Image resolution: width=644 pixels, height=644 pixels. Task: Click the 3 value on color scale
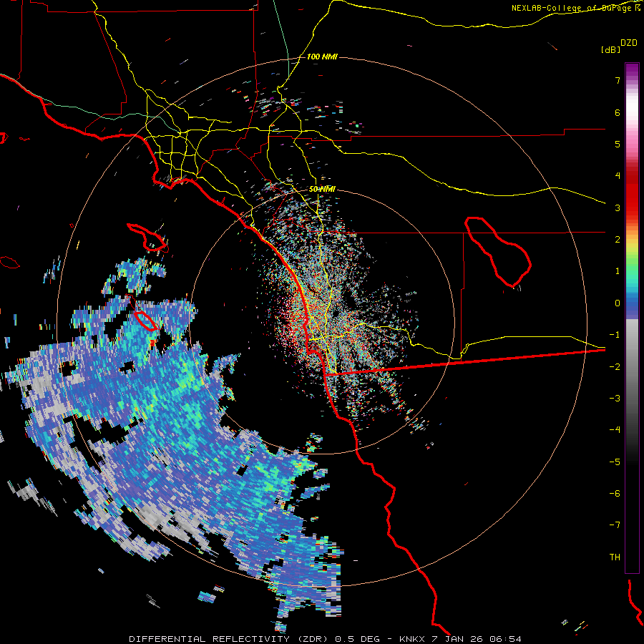(618, 208)
